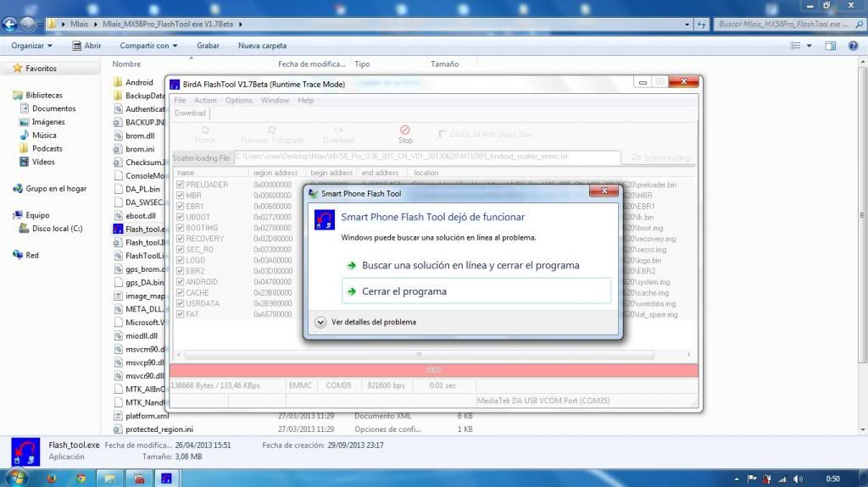Enable DA DL All With Check Sum
868x487 pixels.
pos(442,134)
